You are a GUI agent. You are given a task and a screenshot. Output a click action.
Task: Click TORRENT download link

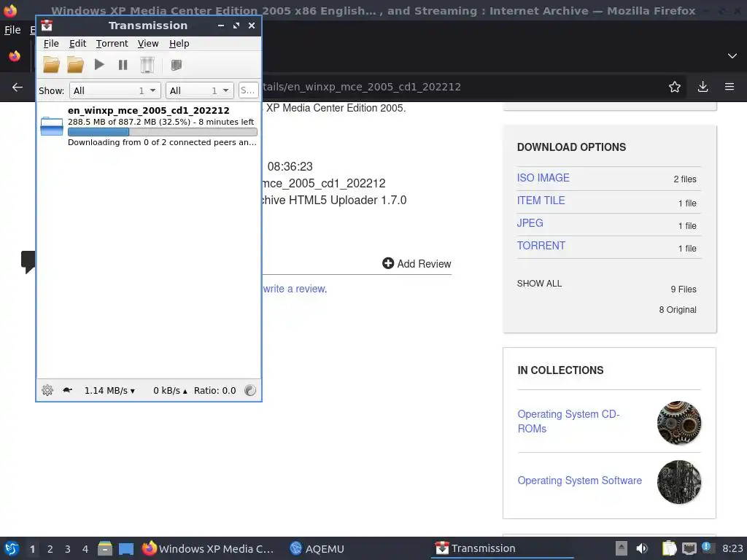tap(541, 246)
